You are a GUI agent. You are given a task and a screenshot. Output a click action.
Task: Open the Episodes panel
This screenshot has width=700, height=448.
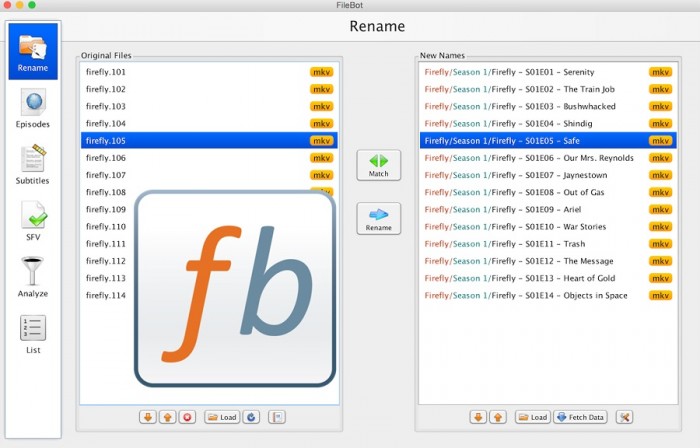(x=33, y=108)
